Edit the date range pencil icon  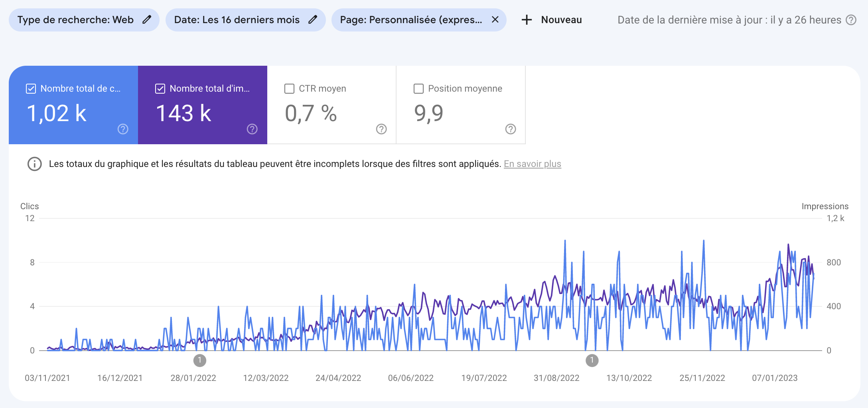click(x=313, y=20)
